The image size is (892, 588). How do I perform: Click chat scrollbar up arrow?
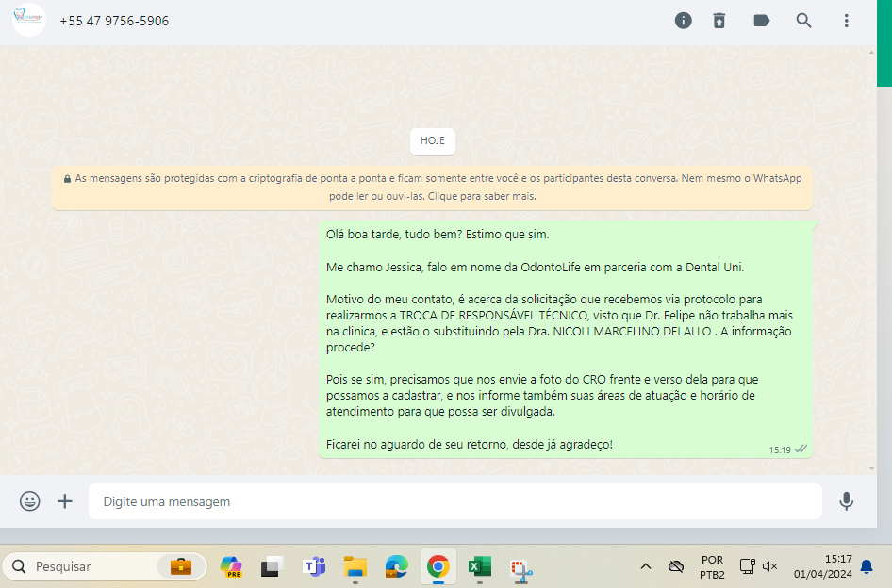[x=871, y=53]
